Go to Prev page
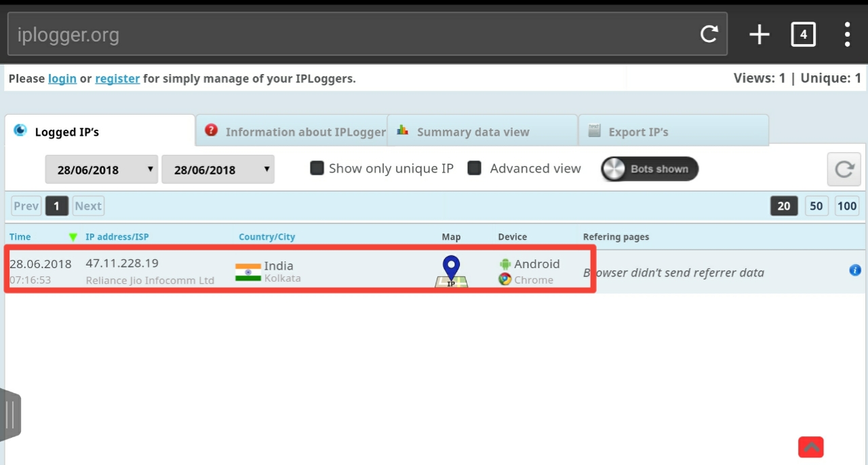 (26, 206)
